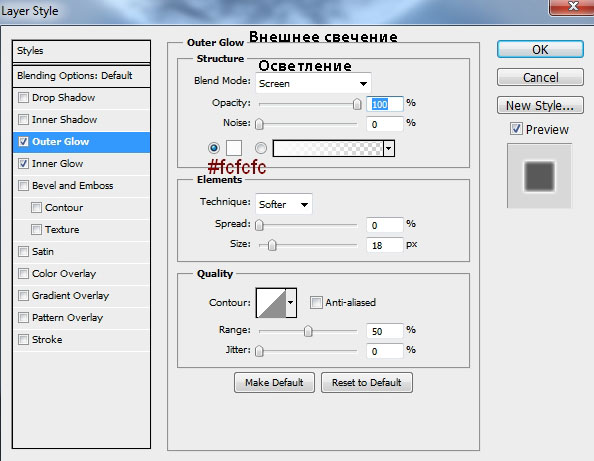Open the gradient picker dropdown arrow
The width and height of the screenshot is (594, 461).
tap(389, 148)
